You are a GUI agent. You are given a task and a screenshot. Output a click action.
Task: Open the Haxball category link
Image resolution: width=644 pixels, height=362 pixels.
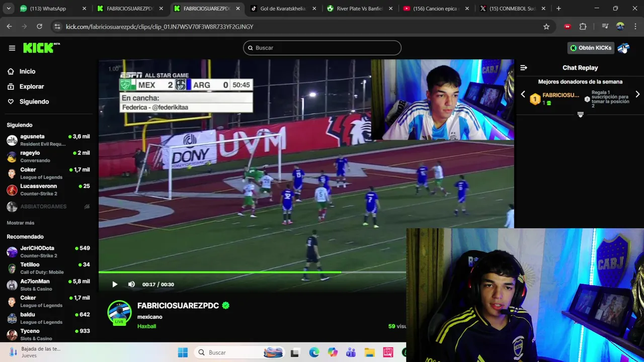pyautogui.click(x=146, y=326)
